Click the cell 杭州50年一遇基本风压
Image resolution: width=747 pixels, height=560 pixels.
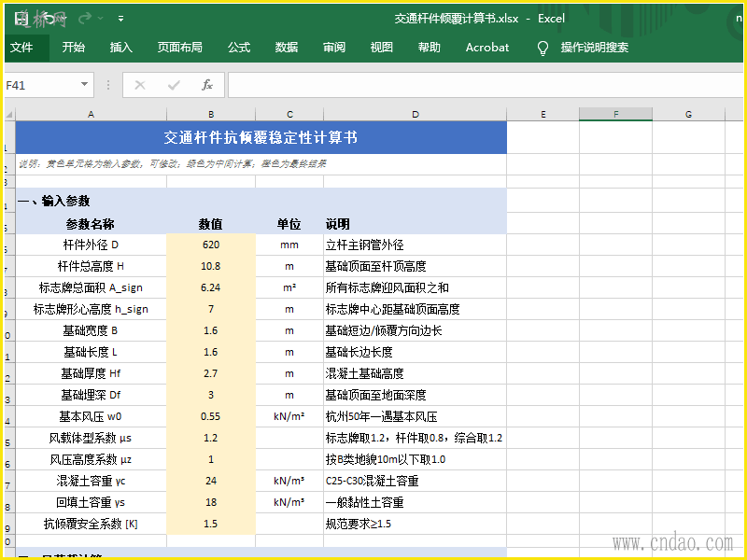coord(415,416)
